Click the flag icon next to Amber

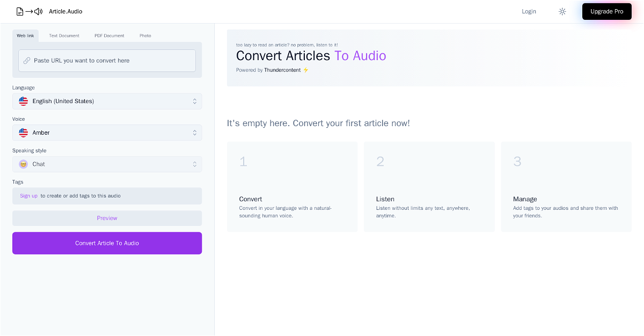(x=24, y=133)
